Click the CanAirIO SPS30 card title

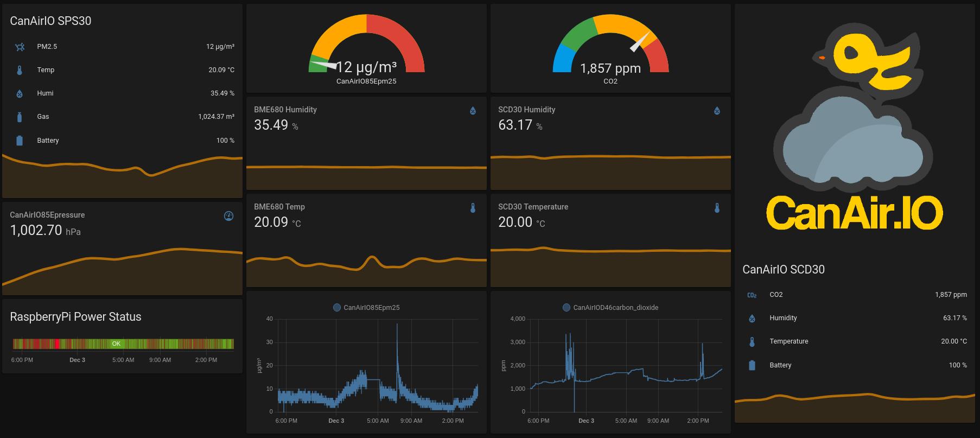50,21
